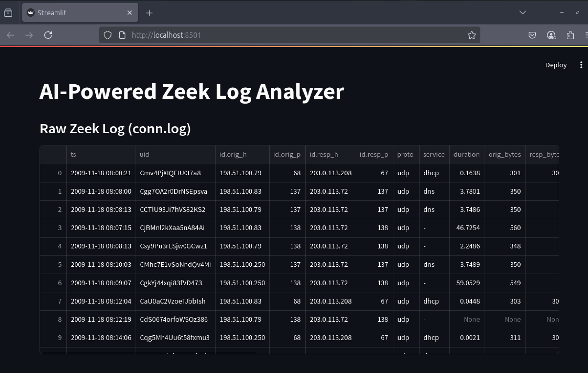Click the browser reload button
Image resolution: width=588 pixels, height=373 pixels.
[48, 35]
